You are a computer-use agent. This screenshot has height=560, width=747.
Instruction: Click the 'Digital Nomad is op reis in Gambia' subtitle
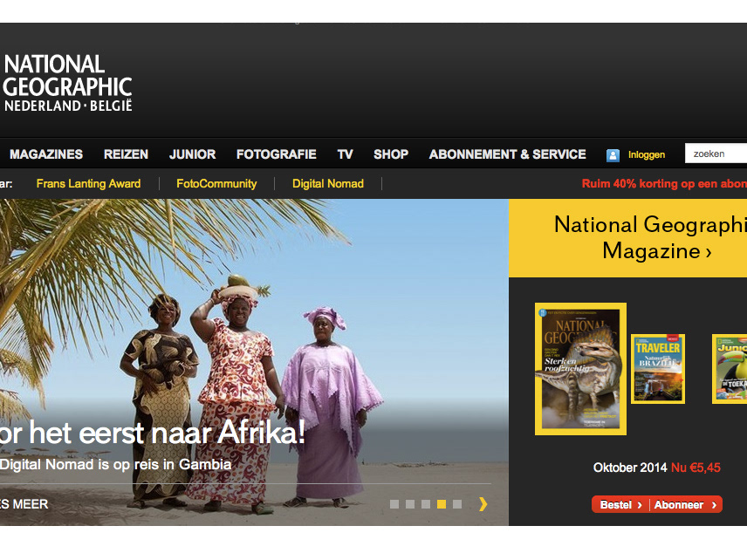(x=116, y=464)
